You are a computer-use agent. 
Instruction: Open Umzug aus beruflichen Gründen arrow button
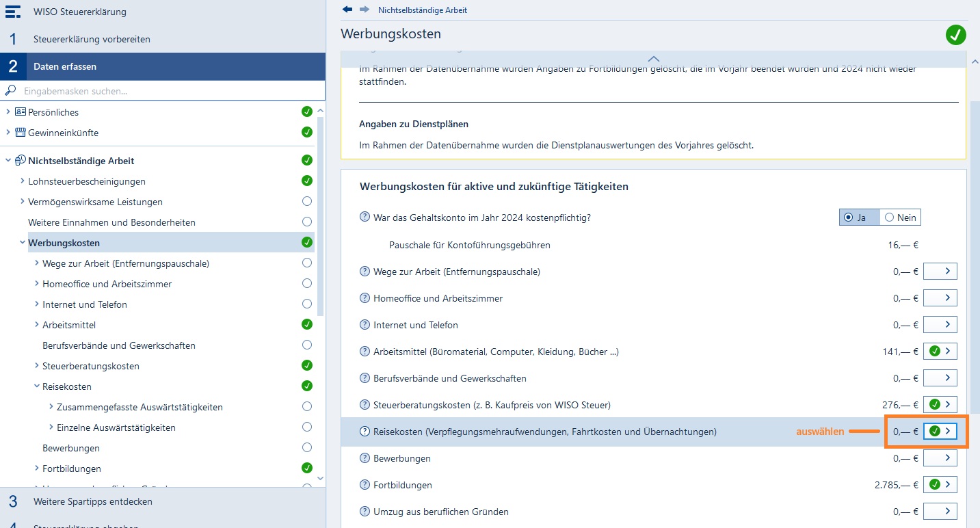[940, 512]
